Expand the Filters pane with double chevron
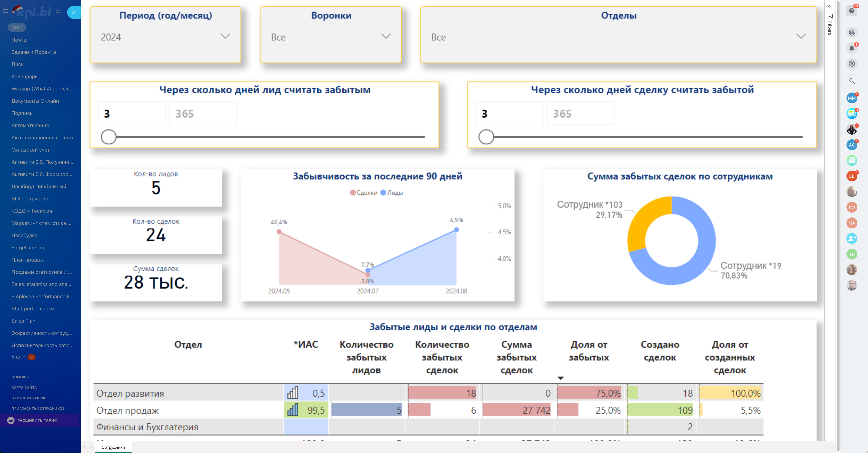Viewport: 868px width, 453px height. pos(830,7)
